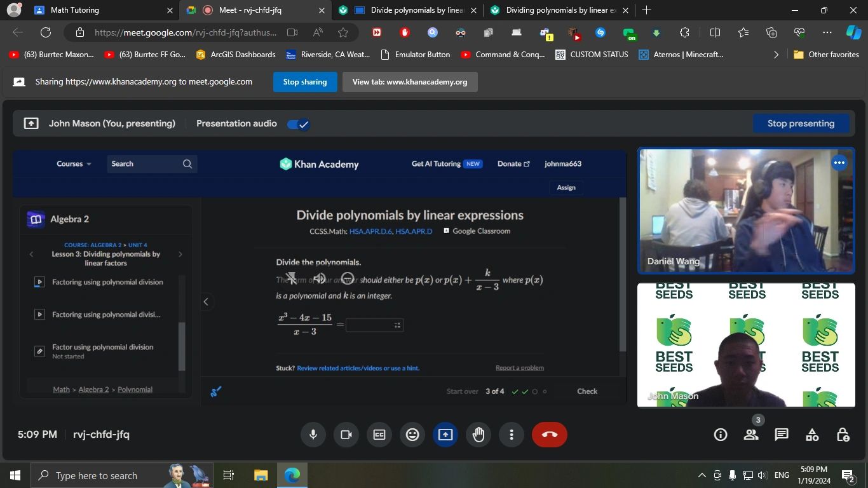868x488 pixels.
Task: Collapse the lesson sidebar with the chevron
Action: (x=206, y=301)
